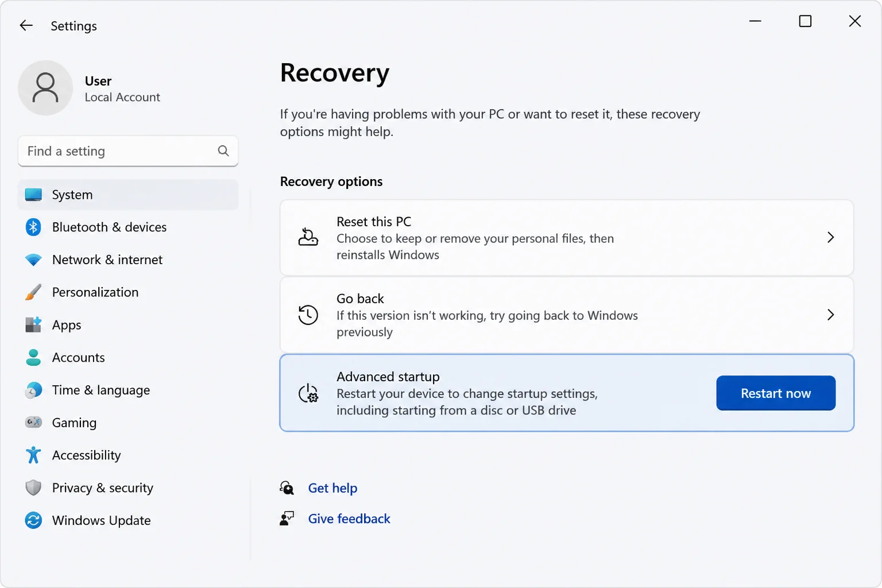
Task: Click the Advanced startup title text
Action: [x=388, y=377]
